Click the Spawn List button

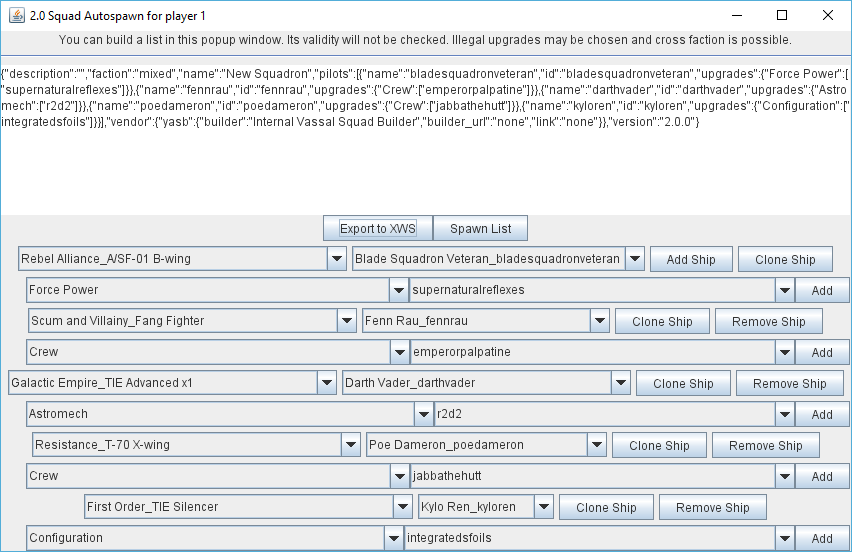pos(480,228)
